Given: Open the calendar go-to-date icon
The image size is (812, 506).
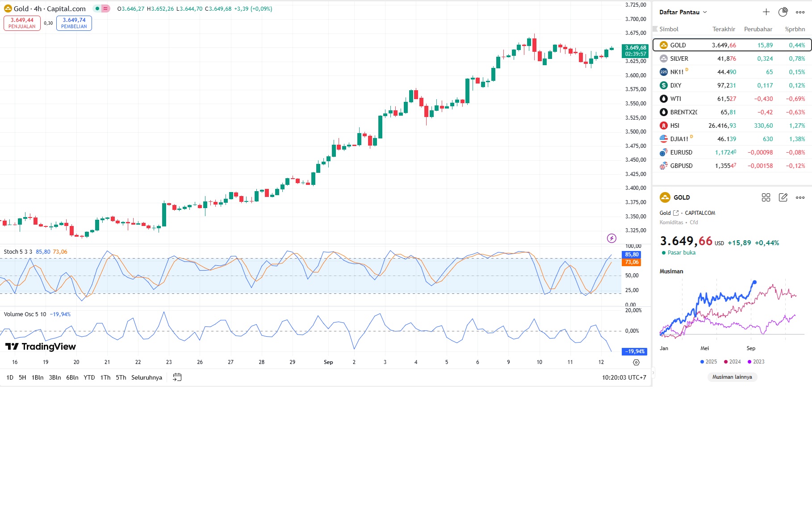Looking at the screenshot, I should click(177, 377).
